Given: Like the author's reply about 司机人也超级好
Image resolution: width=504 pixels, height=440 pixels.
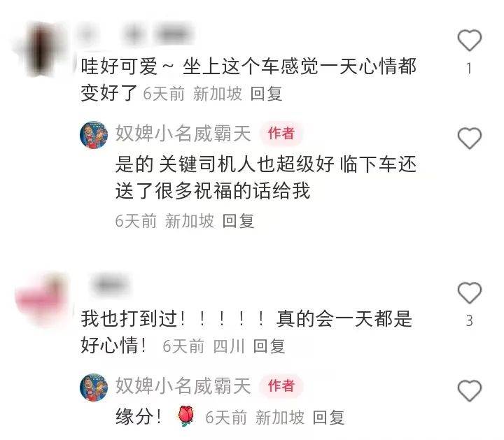Looking at the screenshot, I should click(x=469, y=138).
